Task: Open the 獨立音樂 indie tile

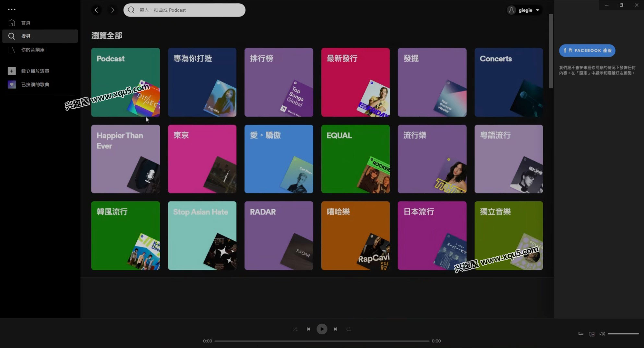Action: (509, 236)
